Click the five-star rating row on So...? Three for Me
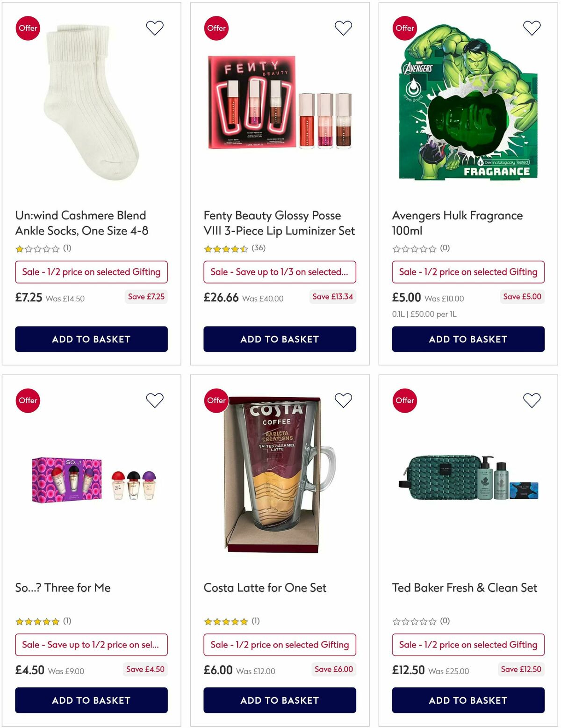The image size is (561, 728). coord(37,621)
